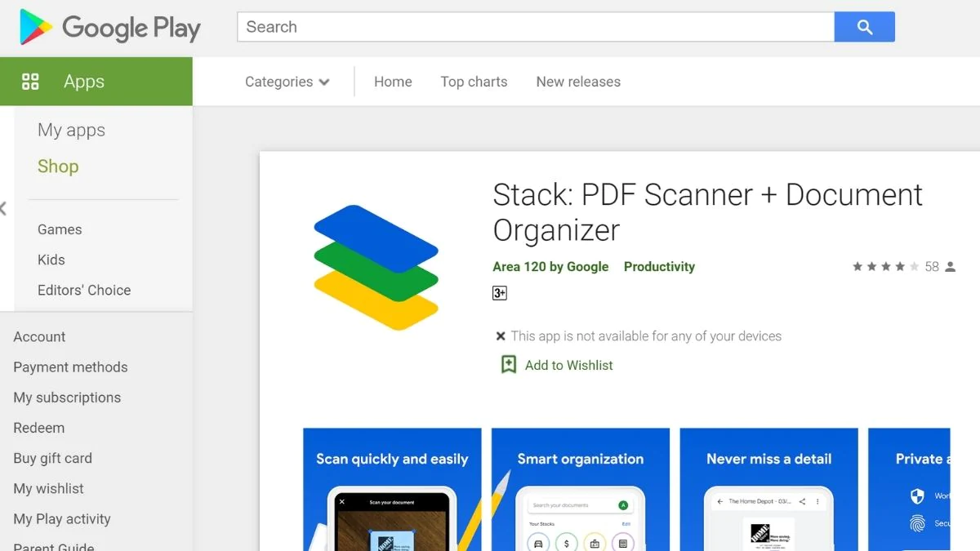Expand the Categories dropdown
The height and width of the screenshot is (551, 980).
pyautogui.click(x=287, y=82)
